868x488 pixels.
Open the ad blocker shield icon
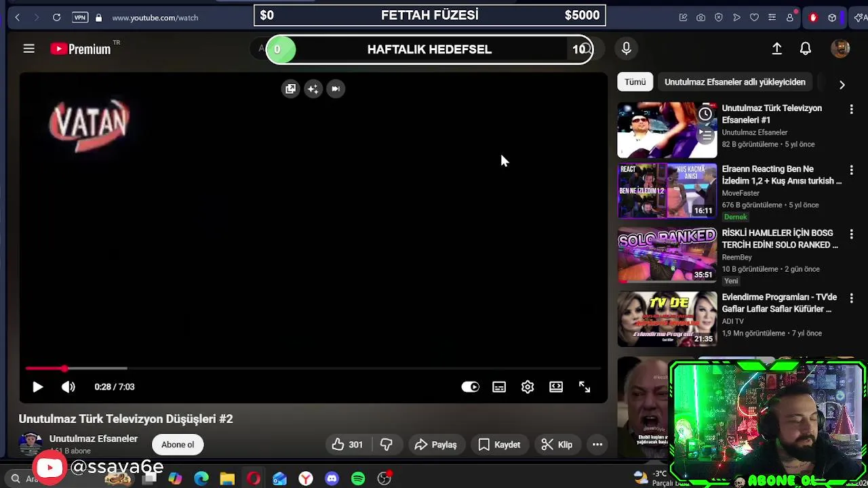(x=719, y=18)
